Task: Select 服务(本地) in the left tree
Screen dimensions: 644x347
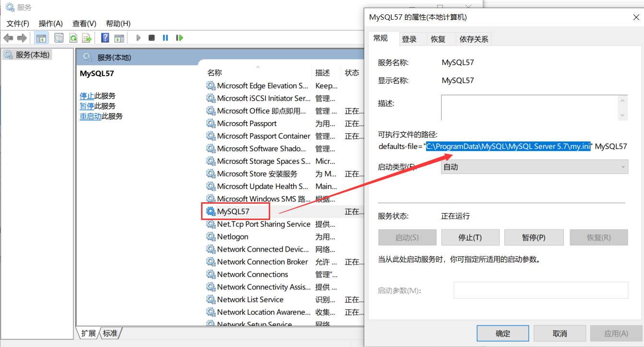Action: point(27,55)
